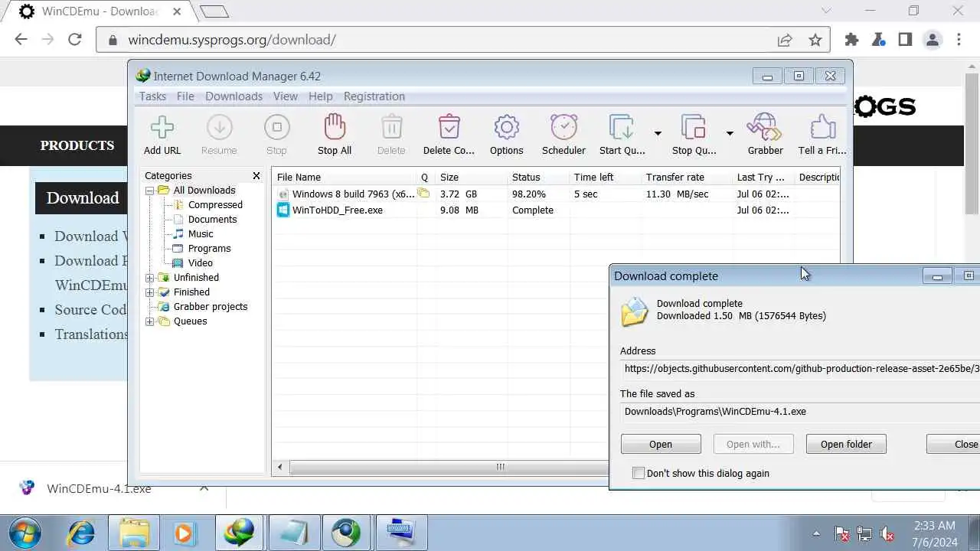Open Chrome side panel icon
980x551 pixels.
pyautogui.click(x=905, y=40)
